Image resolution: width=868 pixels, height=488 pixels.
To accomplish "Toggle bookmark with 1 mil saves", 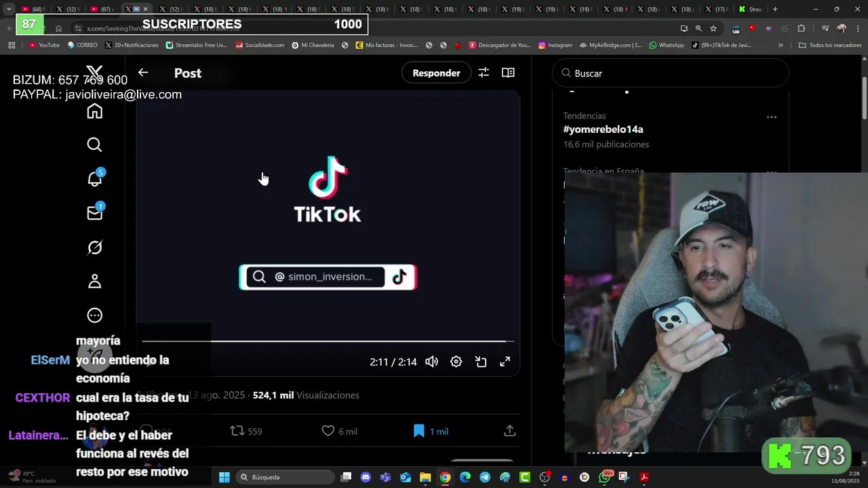I will [431, 431].
